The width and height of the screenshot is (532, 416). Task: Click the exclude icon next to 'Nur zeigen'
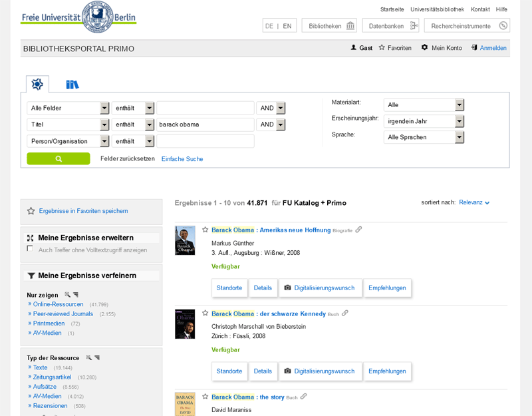pos(76,294)
